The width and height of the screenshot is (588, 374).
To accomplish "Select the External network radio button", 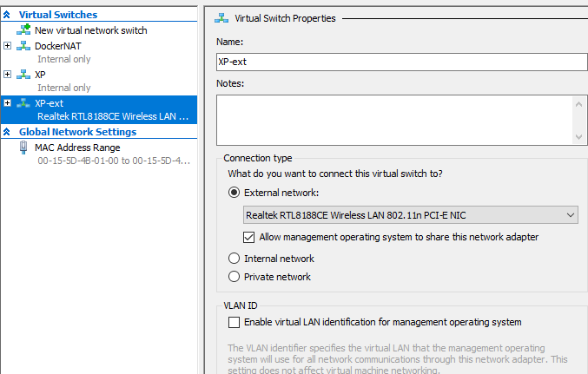I will pyautogui.click(x=233, y=193).
